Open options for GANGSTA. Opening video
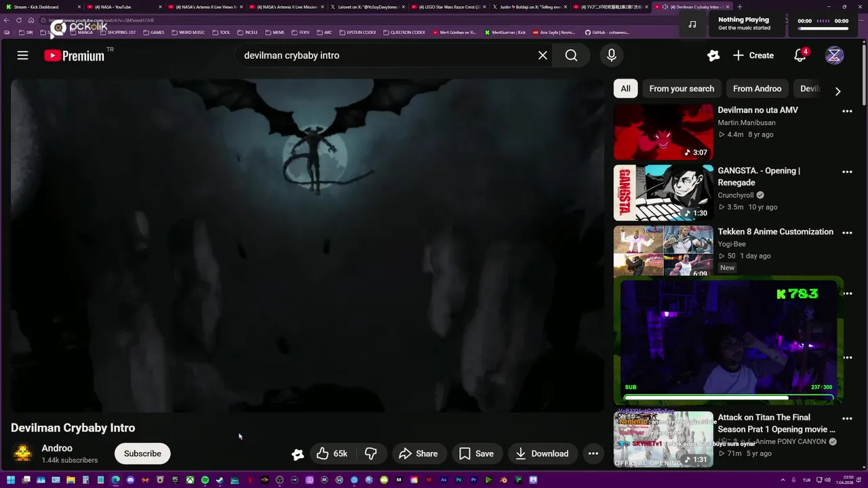The height and width of the screenshot is (488, 868). pyautogui.click(x=847, y=172)
